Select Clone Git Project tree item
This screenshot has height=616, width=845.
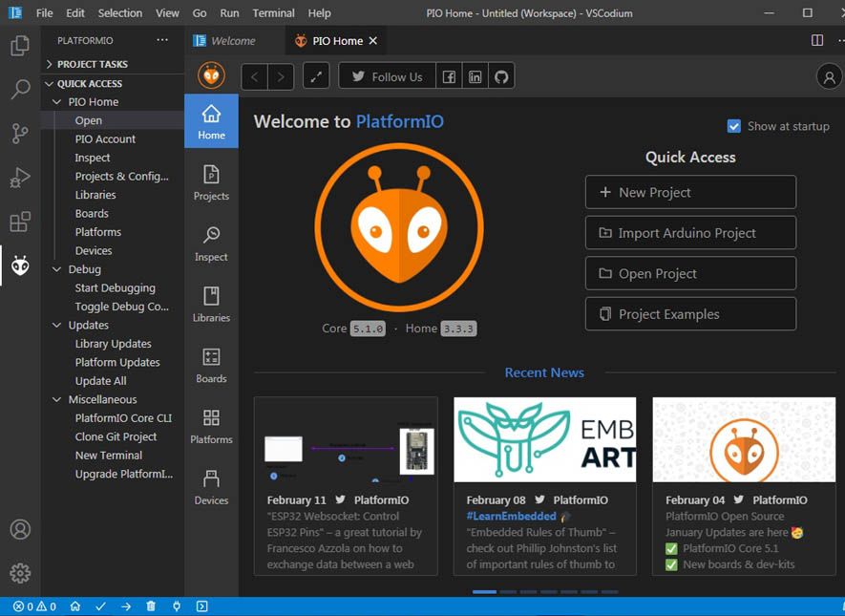coord(116,436)
